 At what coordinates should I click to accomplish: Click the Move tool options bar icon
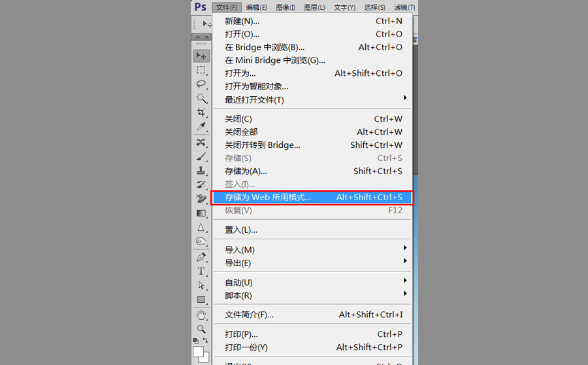point(207,24)
